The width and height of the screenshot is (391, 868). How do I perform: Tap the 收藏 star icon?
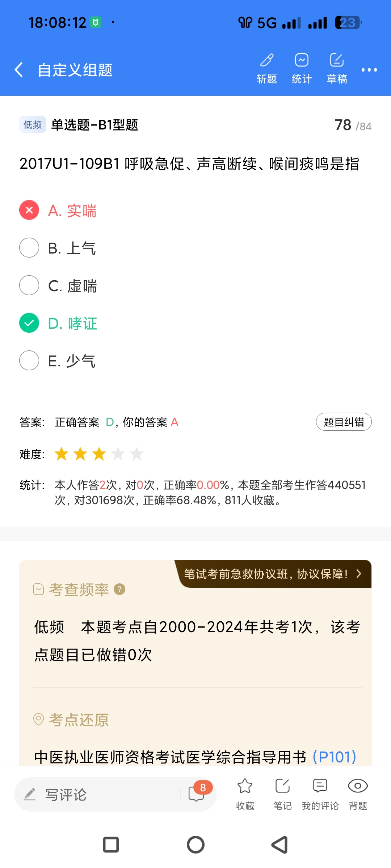tap(245, 786)
